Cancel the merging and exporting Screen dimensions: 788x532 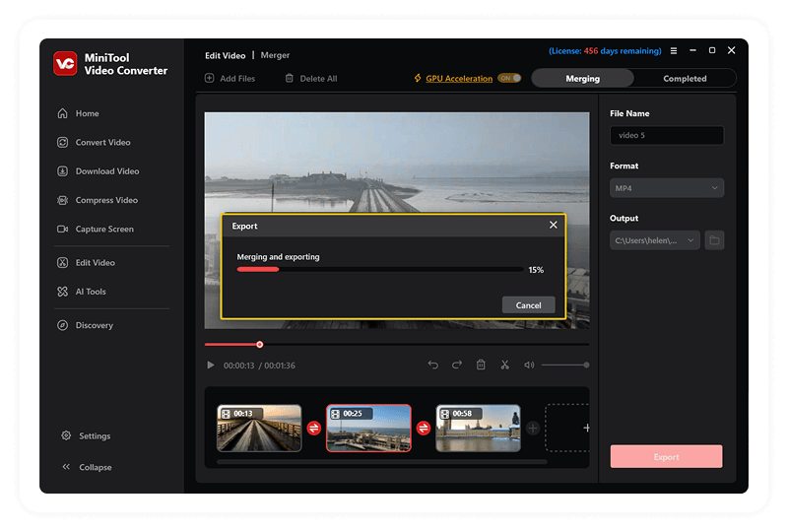pos(528,305)
